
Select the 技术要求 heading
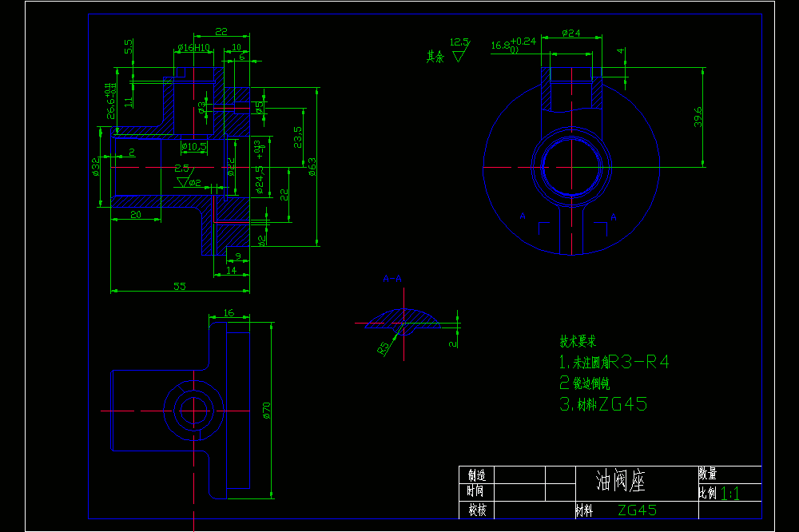(x=578, y=341)
